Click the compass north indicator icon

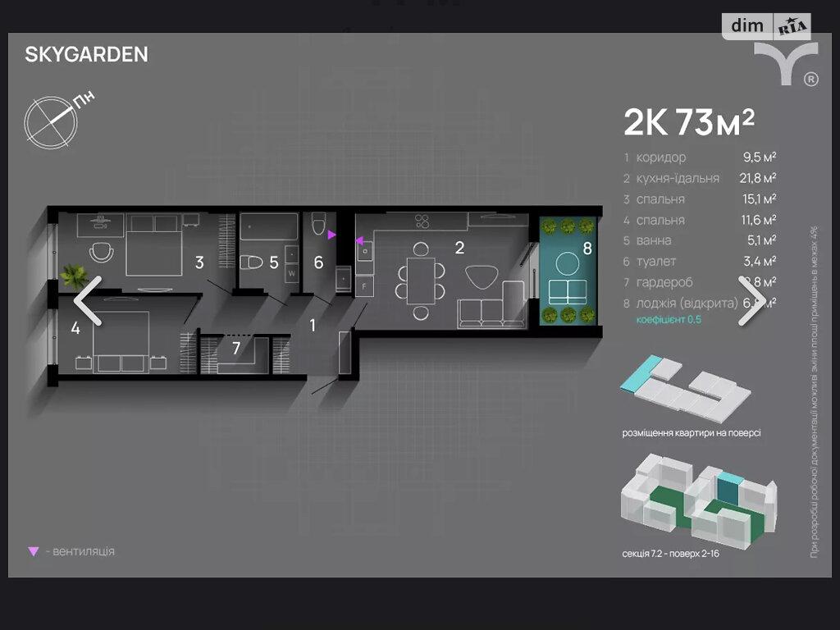coord(51,121)
